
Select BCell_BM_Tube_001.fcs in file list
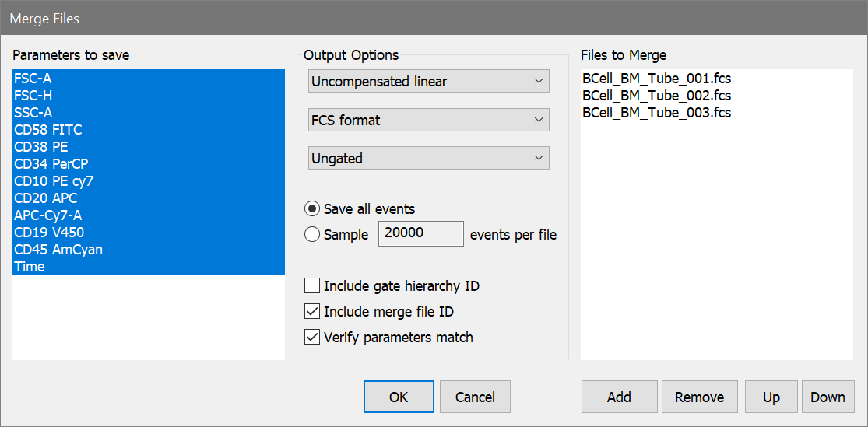tap(656, 79)
